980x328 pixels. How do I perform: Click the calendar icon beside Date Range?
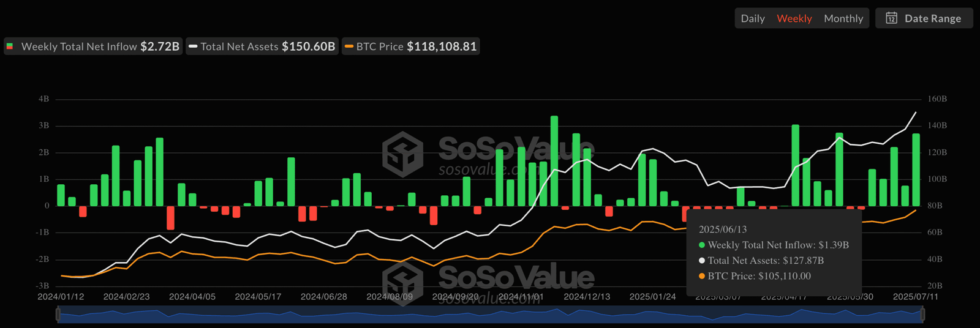click(x=892, y=18)
